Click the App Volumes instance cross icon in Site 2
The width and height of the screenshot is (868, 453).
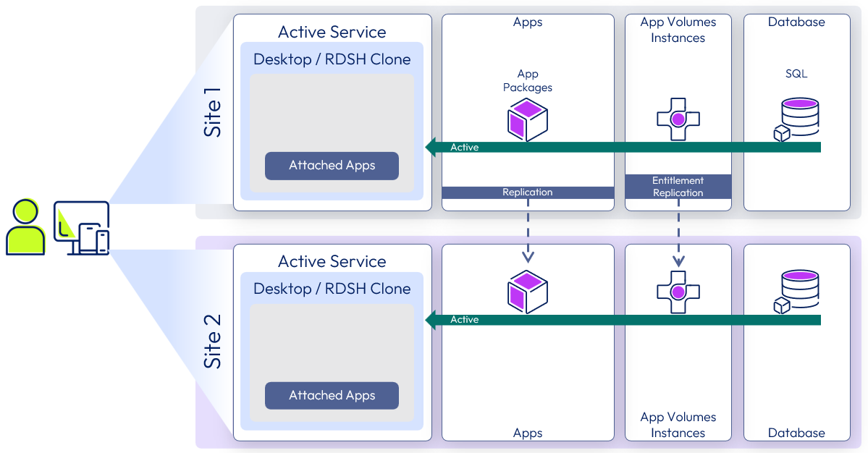[x=678, y=292]
